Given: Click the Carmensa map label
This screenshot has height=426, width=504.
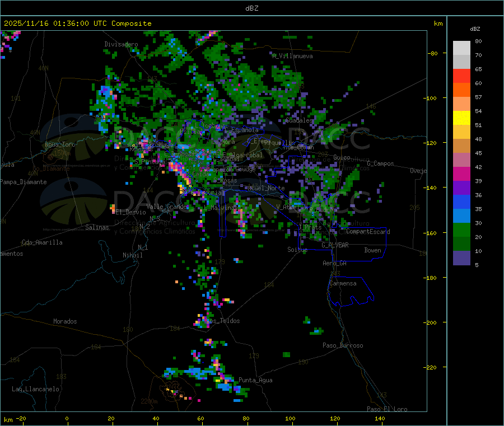Looking at the screenshot, I should click(x=343, y=283).
